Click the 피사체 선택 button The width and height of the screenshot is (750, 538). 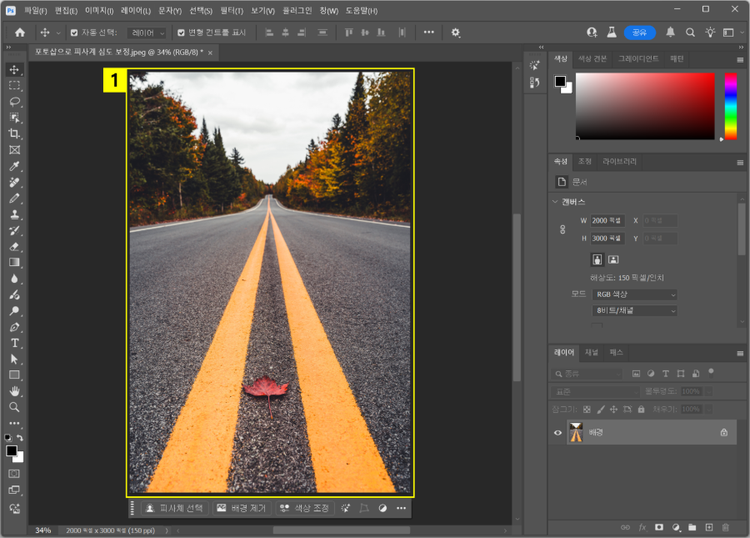(x=175, y=508)
